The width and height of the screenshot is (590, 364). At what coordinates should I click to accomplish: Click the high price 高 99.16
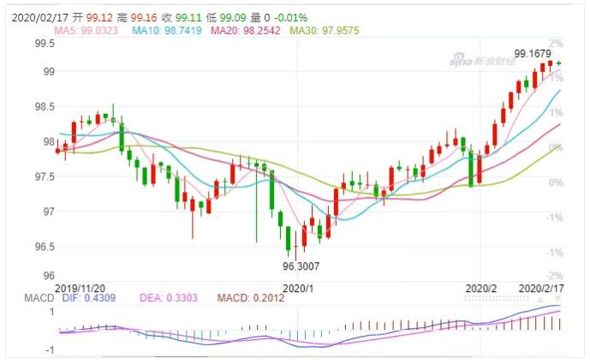[137, 18]
